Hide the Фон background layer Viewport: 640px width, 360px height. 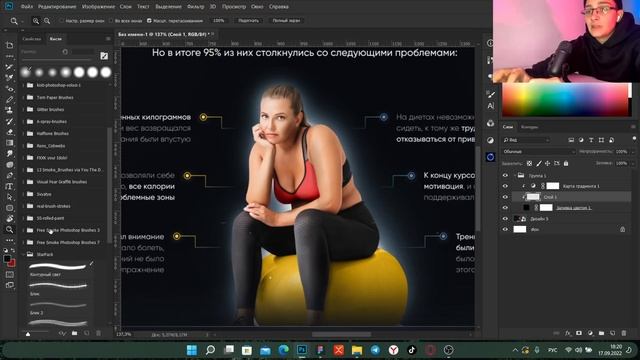point(505,229)
